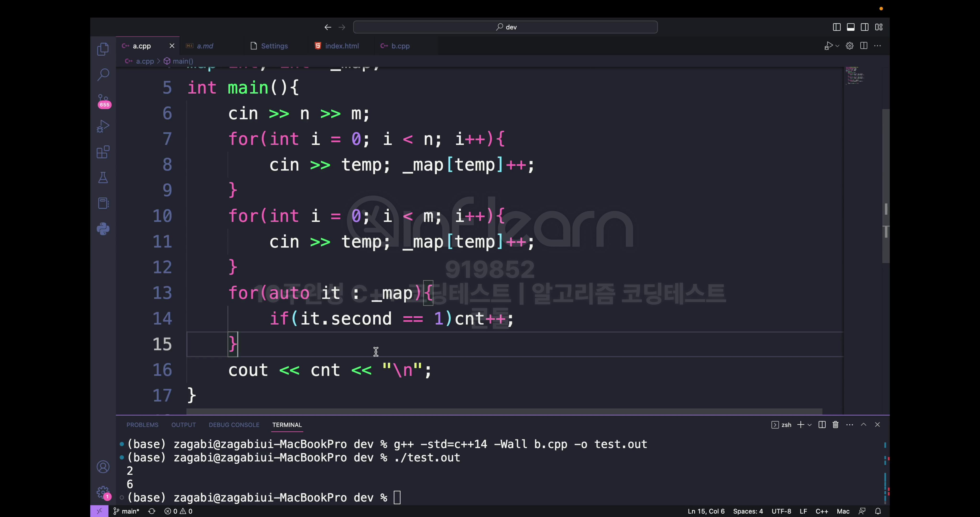
Task: Click the main* git branch indicator
Action: click(x=126, y=511)
